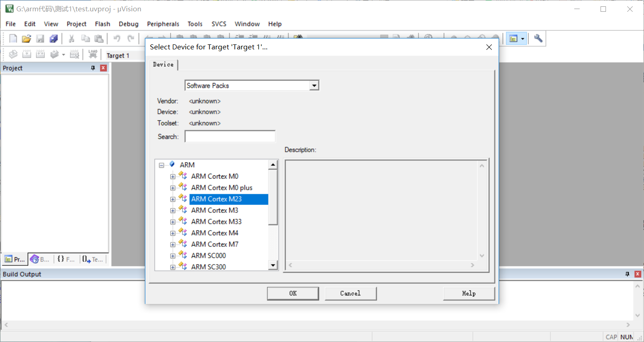Close the Select Device dialog

click(x=489, y=47)
